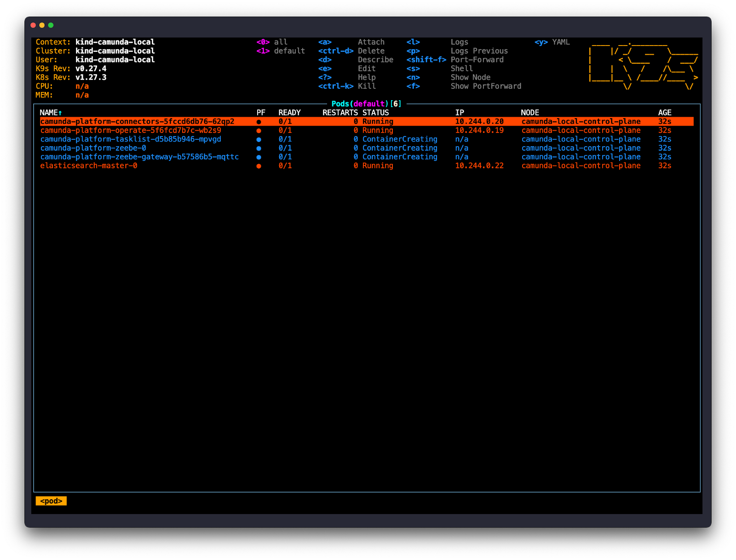The width and height of the screenshot is (736, 560).
Task: Click the port-forward dot for elasticsearch-master-0
Action: (259, 166)
